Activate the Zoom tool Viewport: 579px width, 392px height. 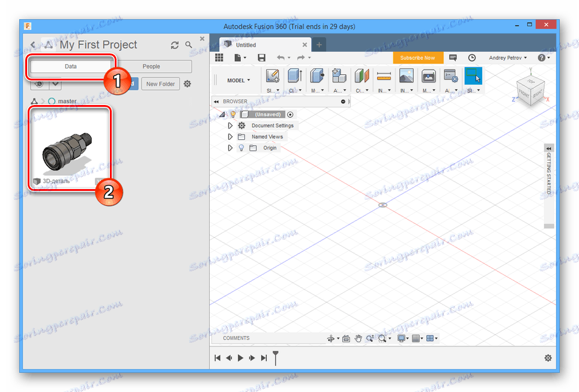(x=370, y=338)
